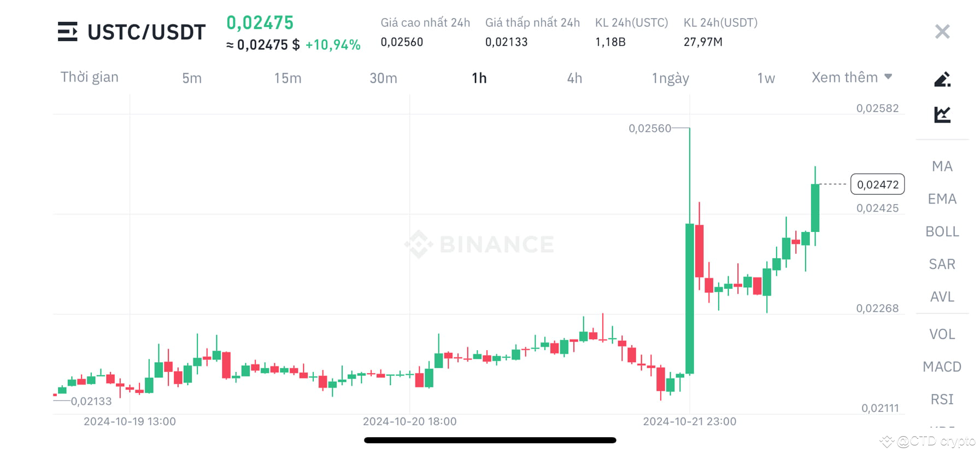The width and height of the screenshot is (980, 453).
Task: Toggle the MA moving average indicator
Action: tap(941, 166)
